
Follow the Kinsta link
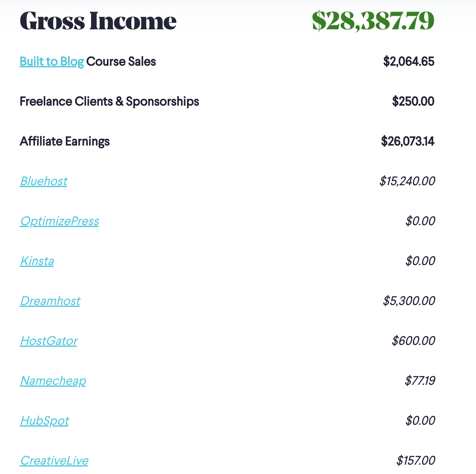coord(37,261)
